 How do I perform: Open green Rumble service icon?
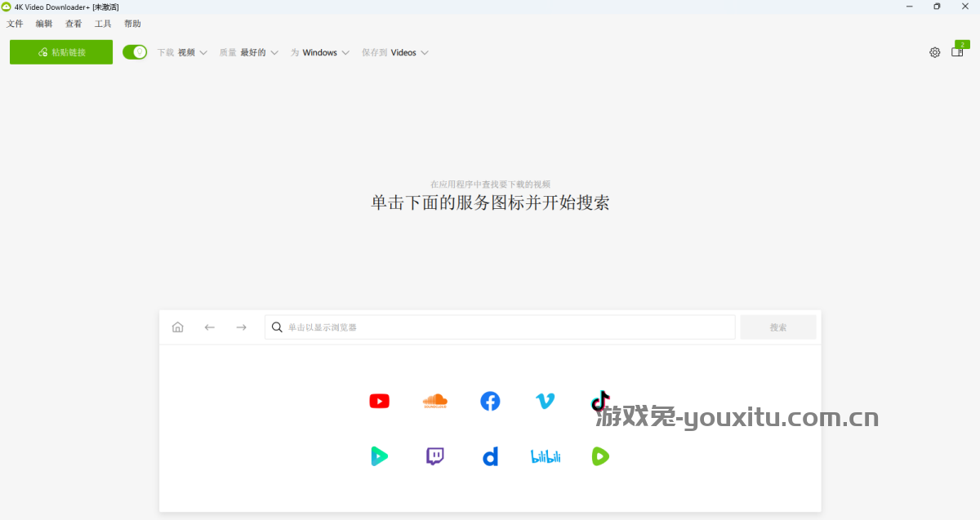600,456
